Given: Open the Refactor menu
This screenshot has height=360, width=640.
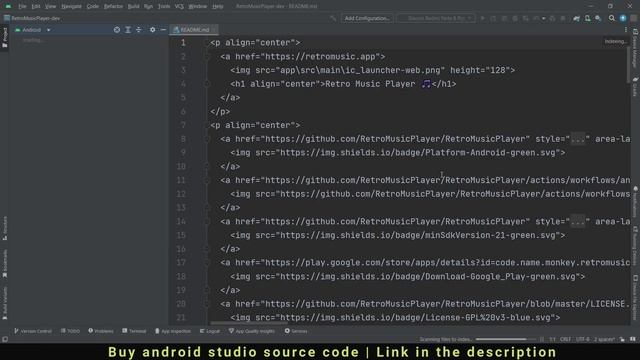Looking at the screenshot, I should 113,6.
